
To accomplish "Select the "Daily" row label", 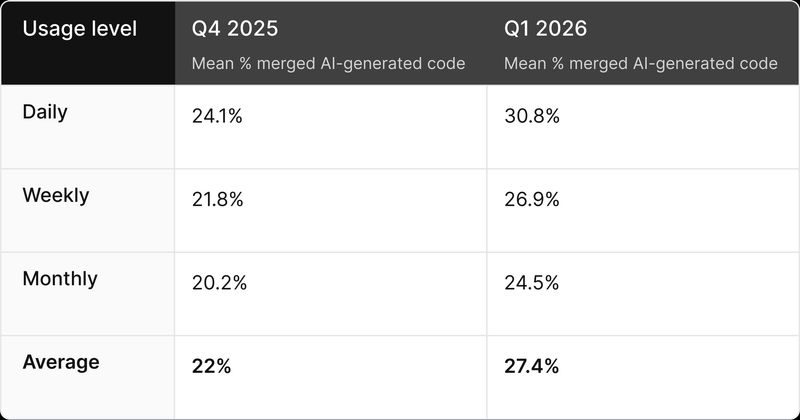I will click(x=44, y=112).
